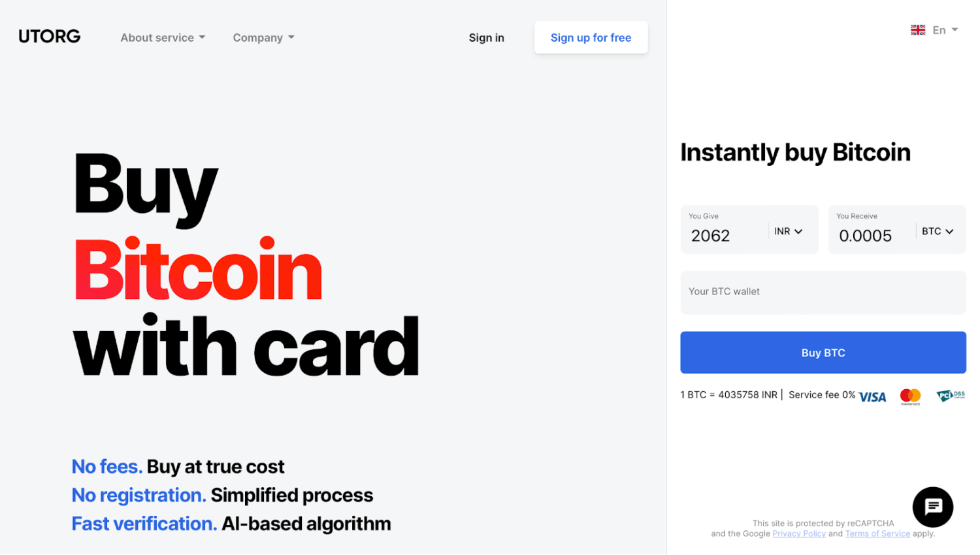The image size is (980, 555).
Task: Open the Privacy Policy link
Action: tap(799, 533)
